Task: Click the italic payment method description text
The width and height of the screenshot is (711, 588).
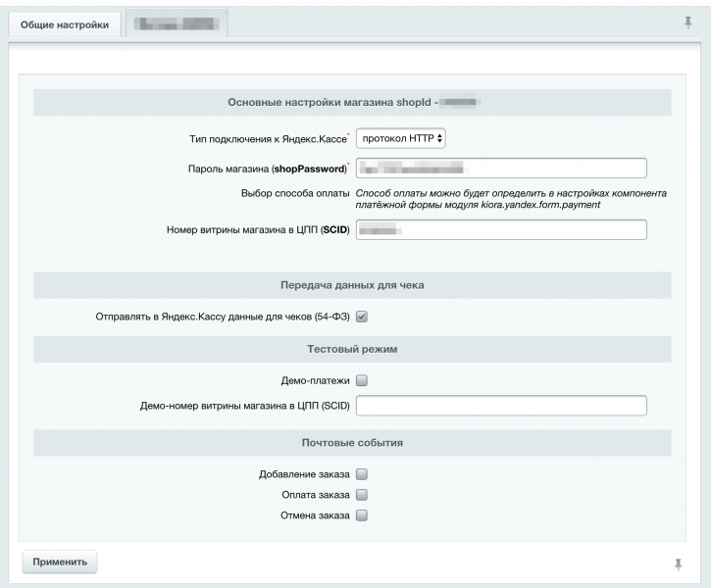Action: click(510, 199)
